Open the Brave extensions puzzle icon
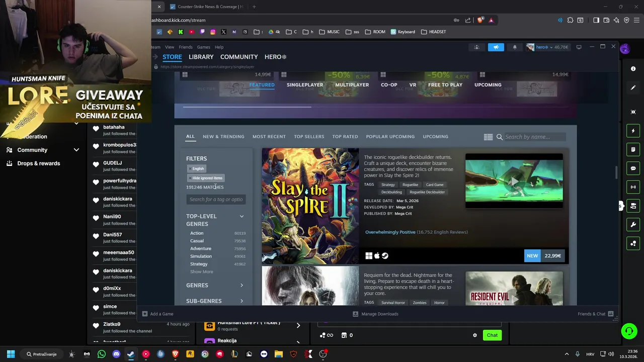 570,20
